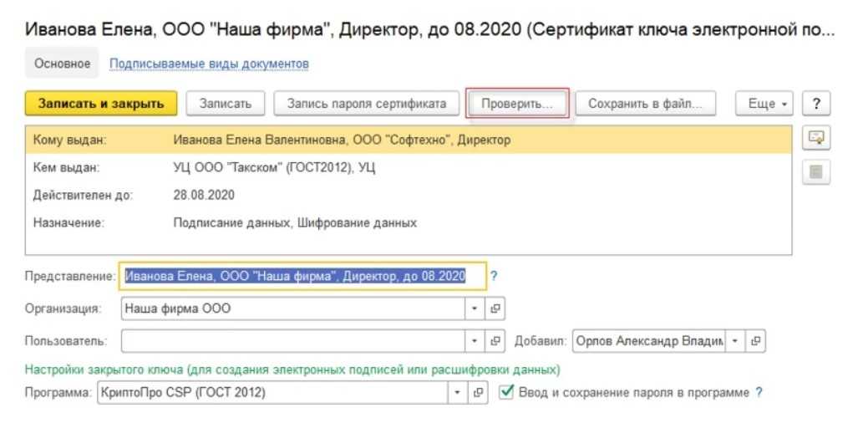
Task: Click the empty Пользователь field
Action: click(x=293, y=341)
